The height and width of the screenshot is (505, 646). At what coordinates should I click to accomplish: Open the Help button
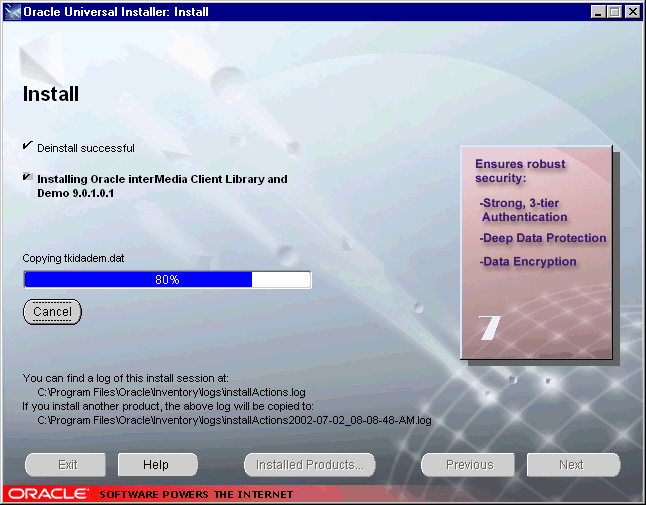tap(157, 465)
